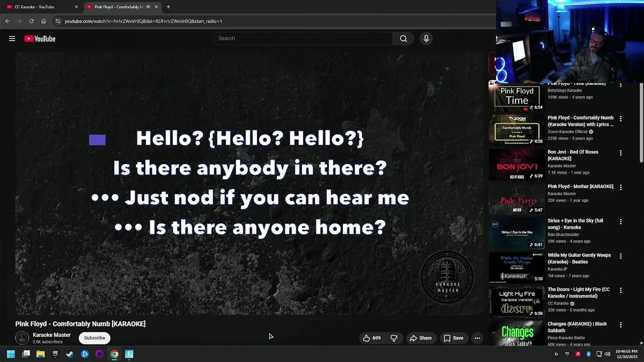Open options menu for Pink Floyd Time video

(x=620, y=85)
